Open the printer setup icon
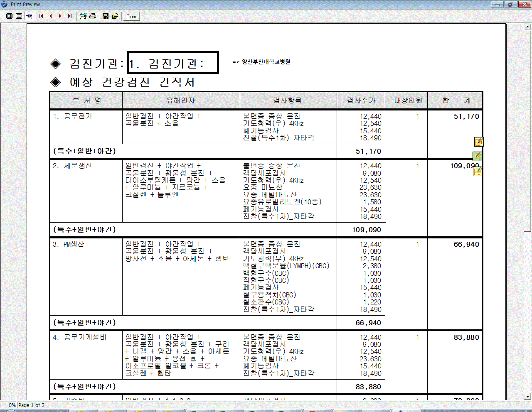This screenshot has height=412, width=532. pyautogui.click(x=83, y=16)
